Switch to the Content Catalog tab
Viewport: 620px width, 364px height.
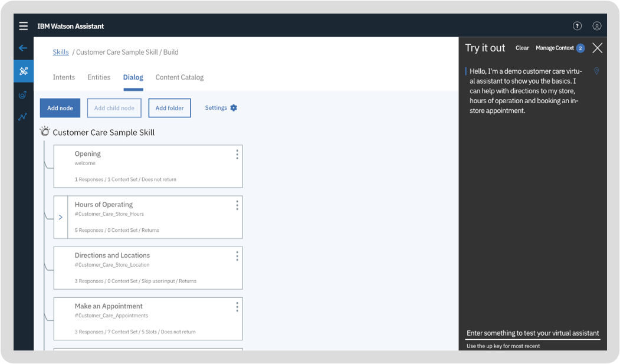point(179,77)
